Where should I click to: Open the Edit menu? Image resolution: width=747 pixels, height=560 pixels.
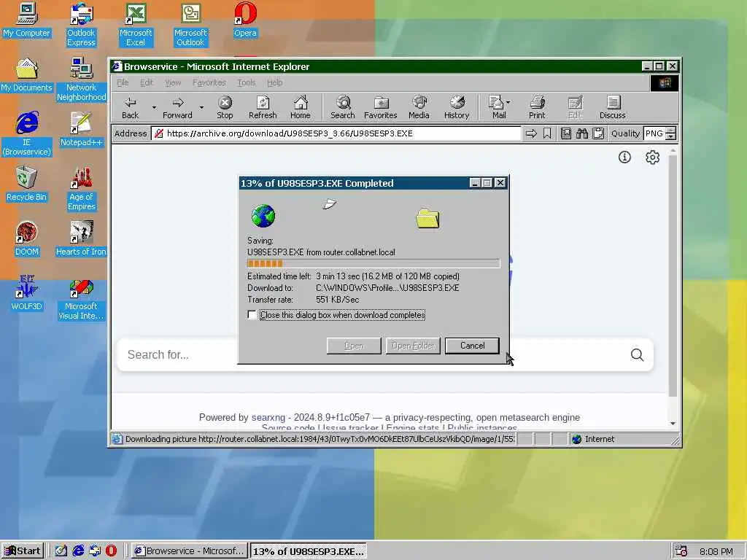(146, 82)
